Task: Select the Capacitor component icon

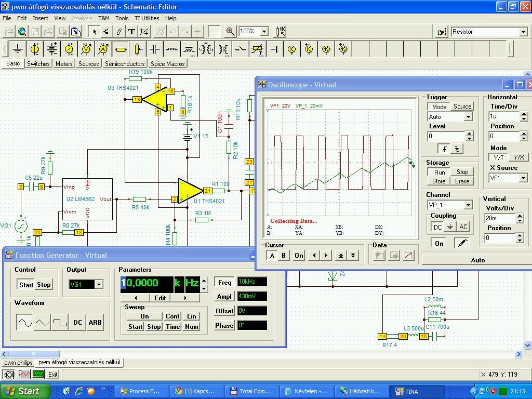Action: coord(155,49)
